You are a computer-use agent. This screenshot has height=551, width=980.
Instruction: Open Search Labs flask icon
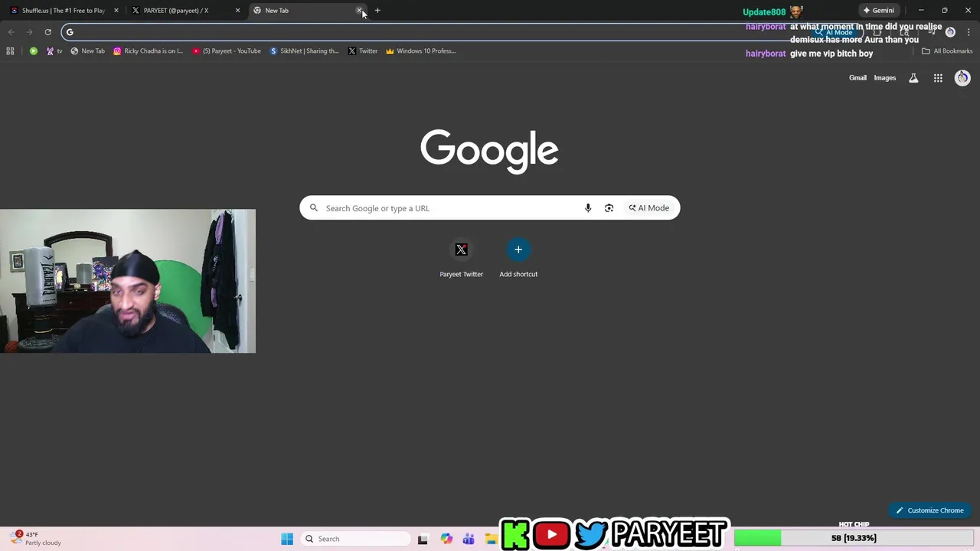click(913, 78)
